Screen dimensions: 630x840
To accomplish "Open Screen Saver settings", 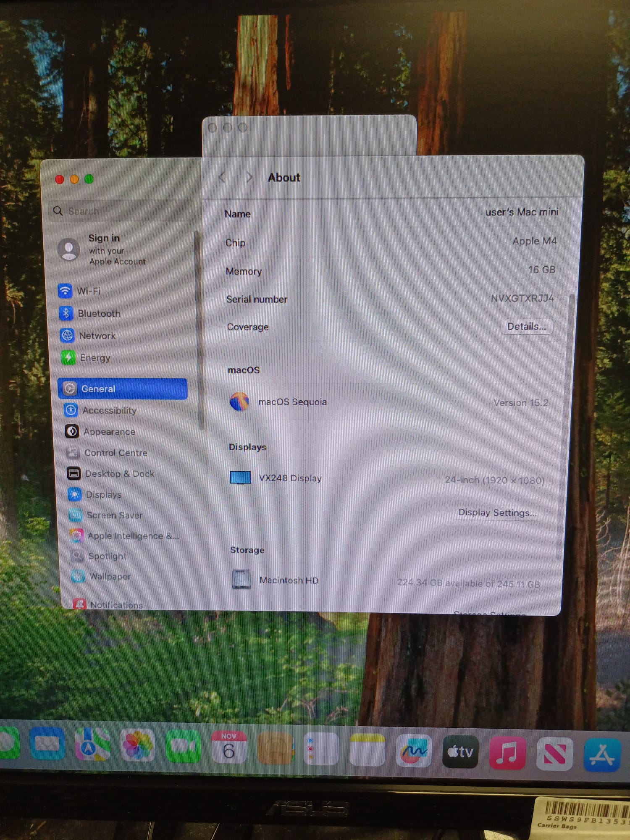I will [114, 515].
